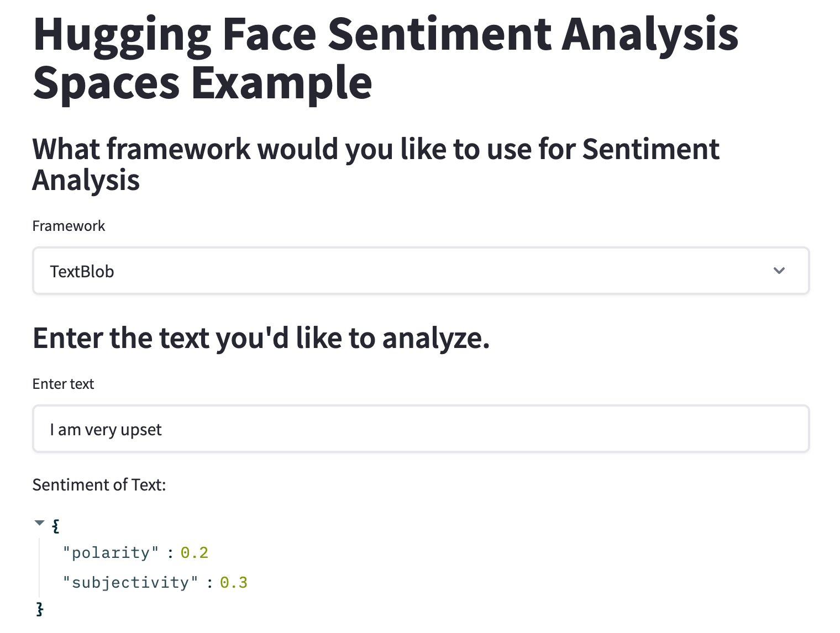
Task: Click 'Enter the text you'd like to analyze' heading
Action: click(261, 338)
